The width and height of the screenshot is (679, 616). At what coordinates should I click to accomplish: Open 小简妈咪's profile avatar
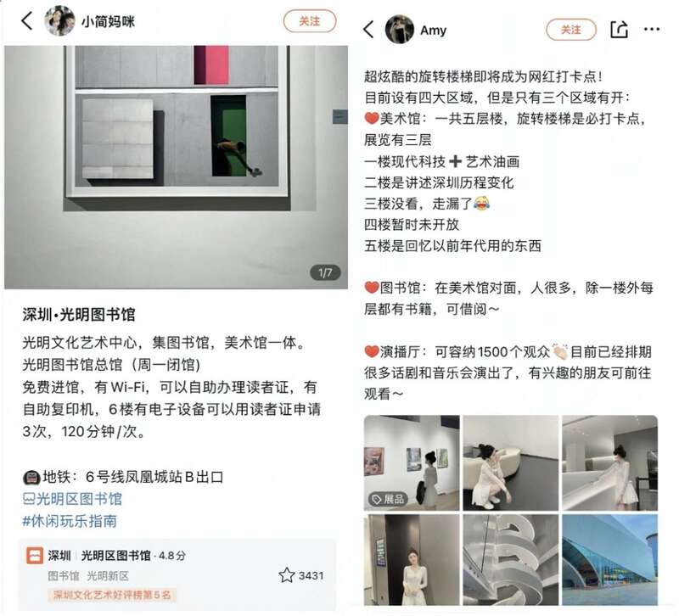point(59,20)
